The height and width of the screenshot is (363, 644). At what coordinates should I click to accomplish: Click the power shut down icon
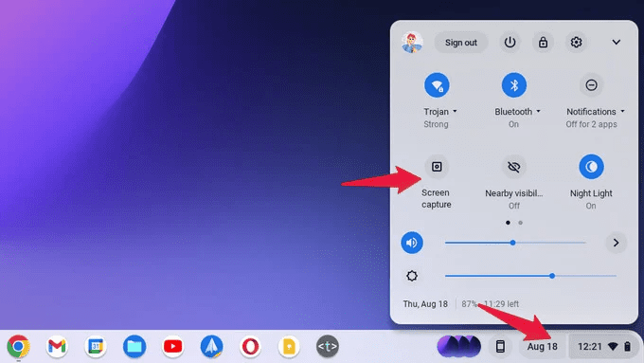point(510,42)
